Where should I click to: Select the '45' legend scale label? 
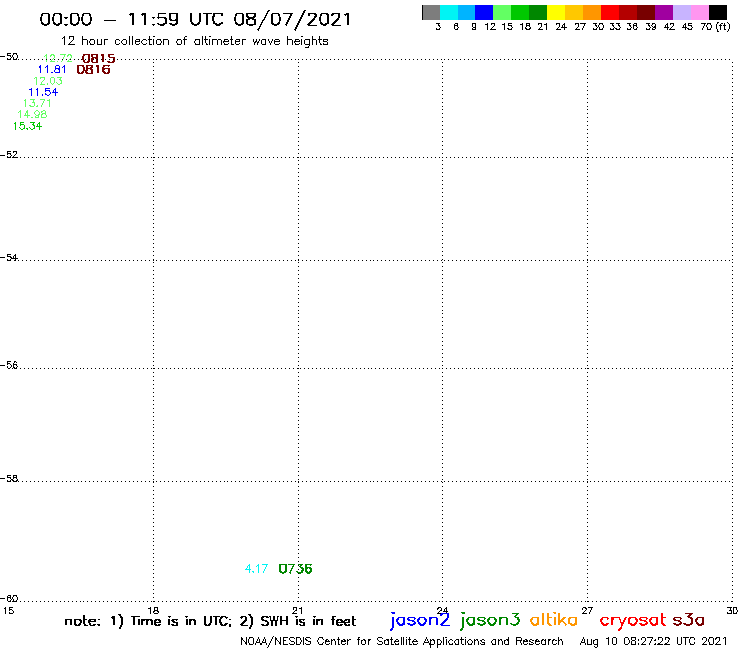[687, 27]
